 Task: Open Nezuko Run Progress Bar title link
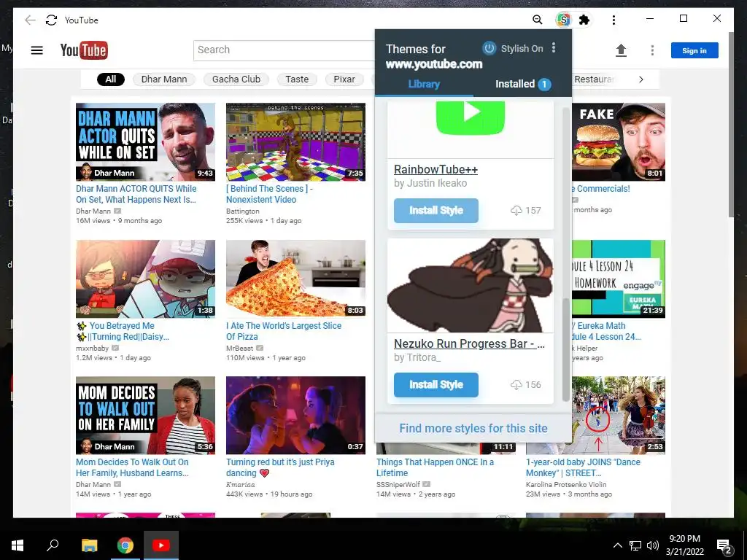469,344
